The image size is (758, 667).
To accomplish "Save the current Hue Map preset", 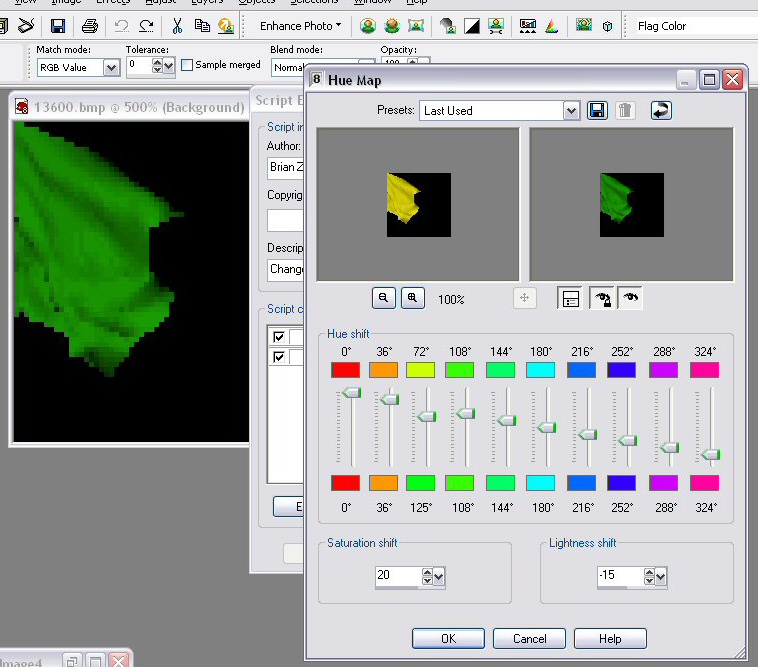I will pos(599,110).
